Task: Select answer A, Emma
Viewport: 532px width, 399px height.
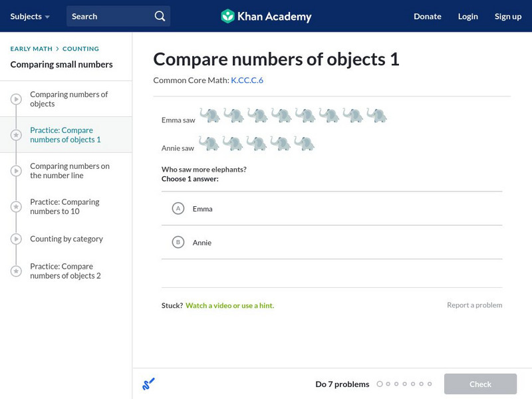Action: (x=178, y=209)
